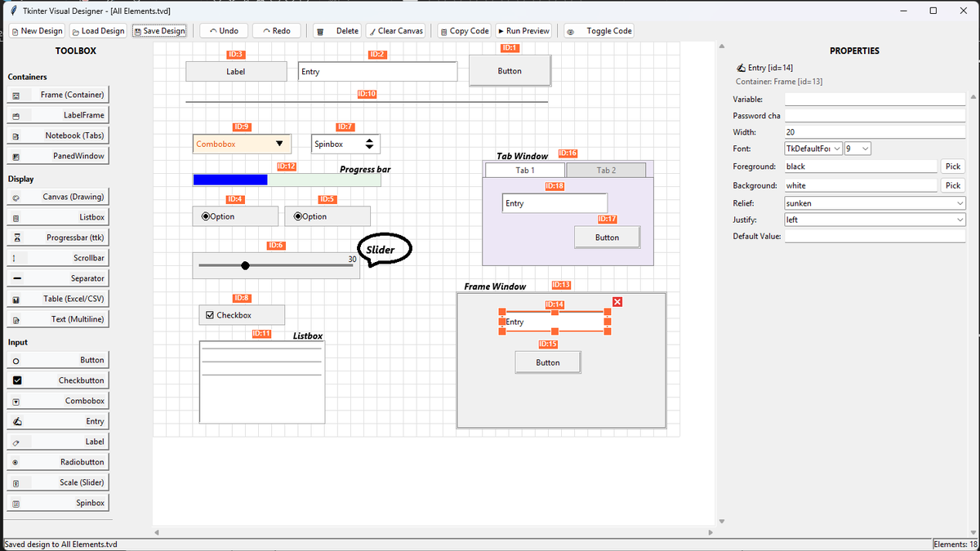Select the first Option radio button (ID:4)

point(205,216)
